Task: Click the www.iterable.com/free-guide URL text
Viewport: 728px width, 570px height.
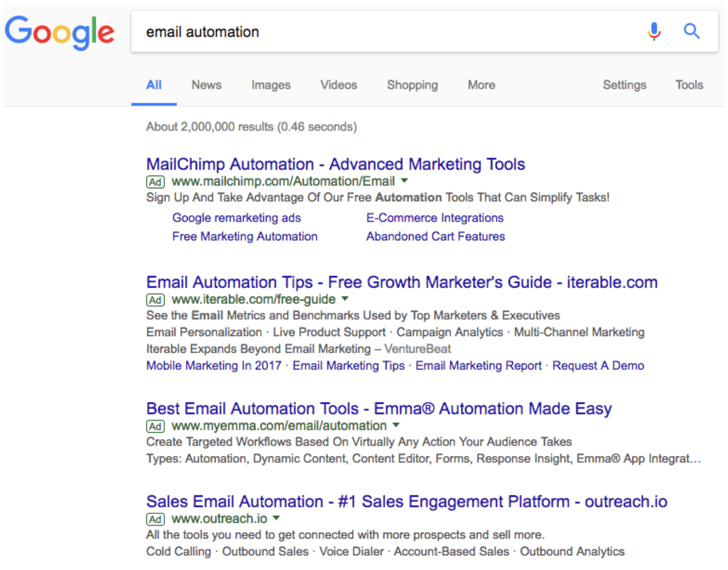Action: click(x=254, y=300)
